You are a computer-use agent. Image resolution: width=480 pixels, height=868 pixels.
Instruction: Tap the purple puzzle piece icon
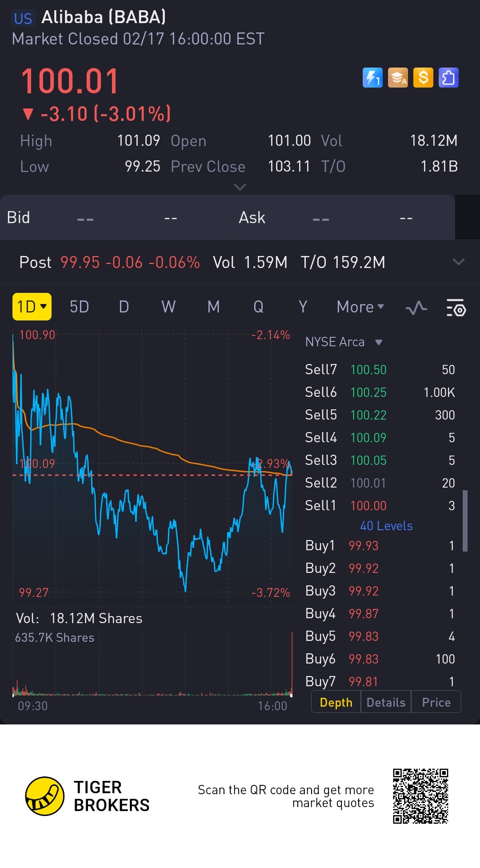click(x=448, y=78)
